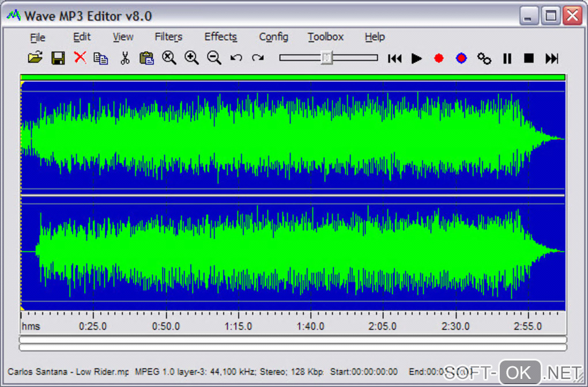Open the Effects menu
Image resolution: width=588 pixels, height=387 pixels.
tap(220, 37)
